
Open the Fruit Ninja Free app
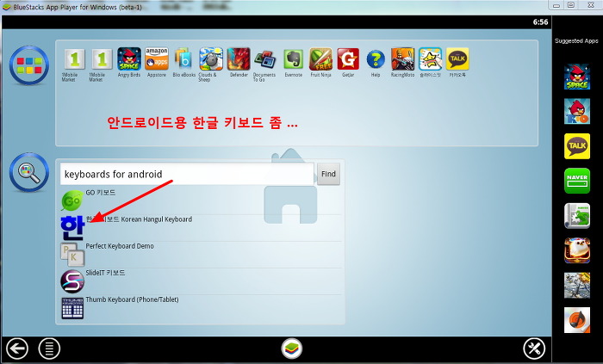point(320,59)
